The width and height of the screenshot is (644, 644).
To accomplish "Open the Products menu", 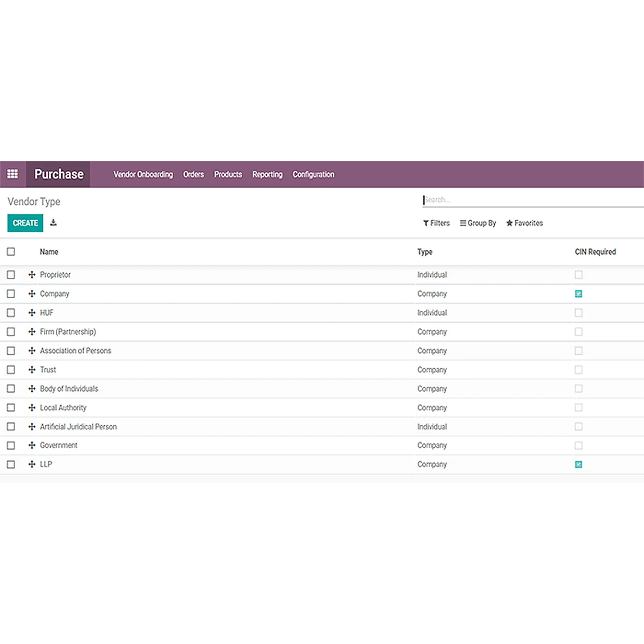I will coord(228,174).
